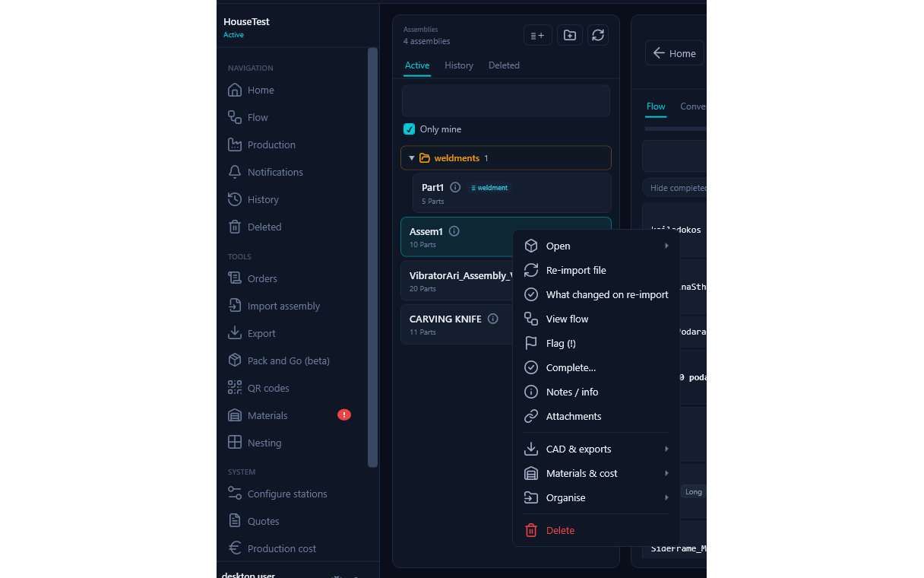The image size is (924, 578).
Task: Click the Hide completed button
Action: [675, 188]
